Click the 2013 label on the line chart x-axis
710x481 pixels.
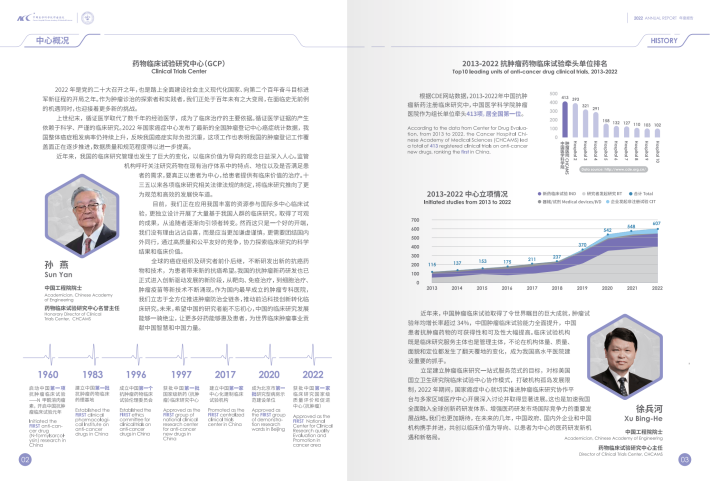(432, 288)
